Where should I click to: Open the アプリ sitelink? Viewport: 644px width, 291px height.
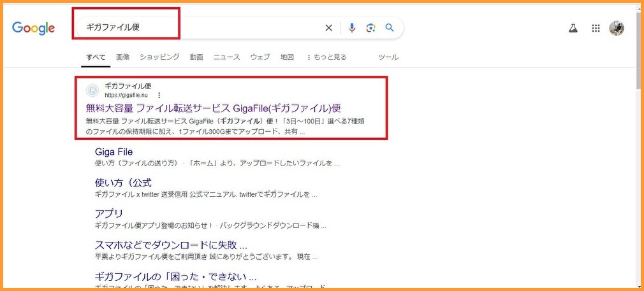(109, 213)
